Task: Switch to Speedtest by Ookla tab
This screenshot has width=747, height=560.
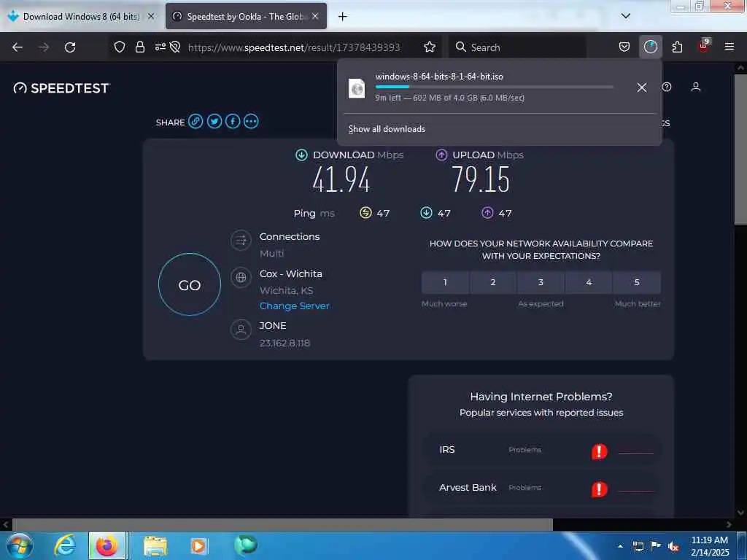Action: pyautogui.click(x=247, y=16)
